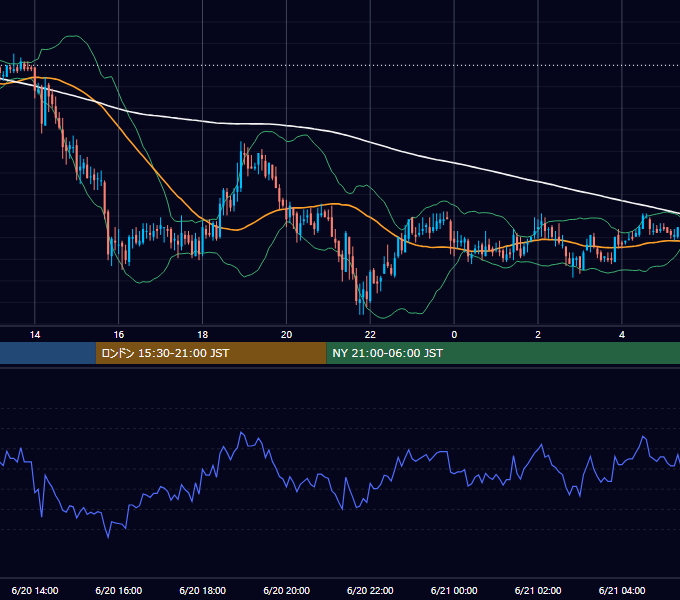Viewport: 680px width, 600px height.
Task: Click the hour label 0 on price chart
Action: tap(454, 334)
